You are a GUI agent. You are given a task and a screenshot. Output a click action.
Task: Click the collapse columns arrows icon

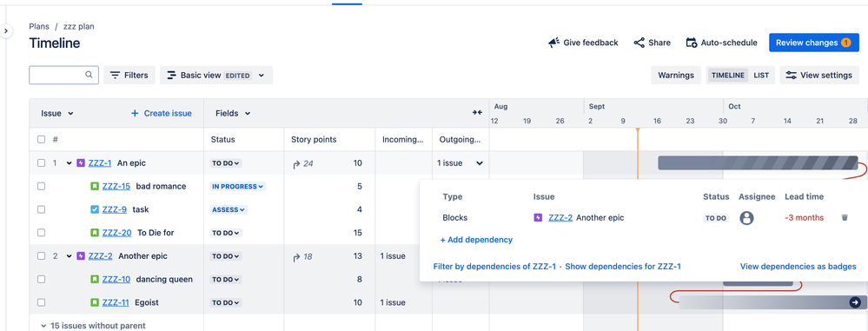point(477,113)
